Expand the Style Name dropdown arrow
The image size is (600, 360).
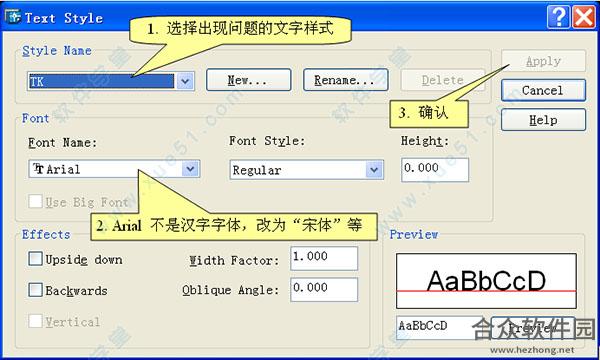tap(185, 81)
